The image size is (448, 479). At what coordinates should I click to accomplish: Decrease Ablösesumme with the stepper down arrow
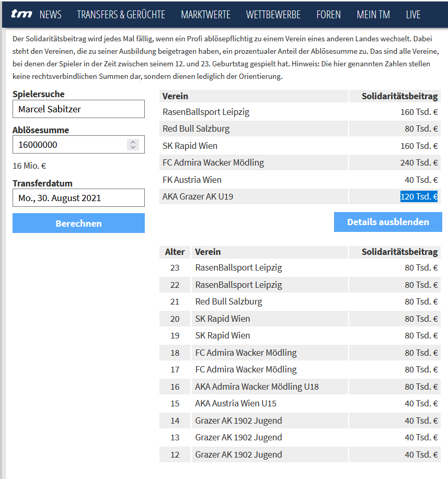click(133, 147)
